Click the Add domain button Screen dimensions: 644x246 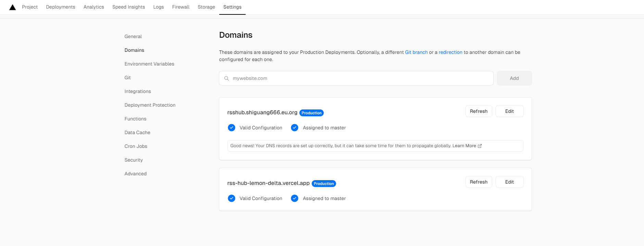click(x=514, y=78)
